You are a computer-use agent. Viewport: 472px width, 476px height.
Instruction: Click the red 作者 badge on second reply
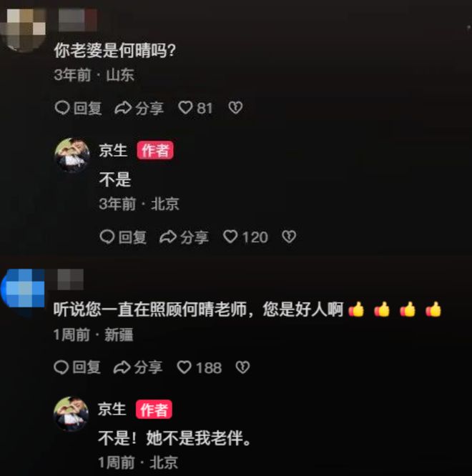point(154,410)
